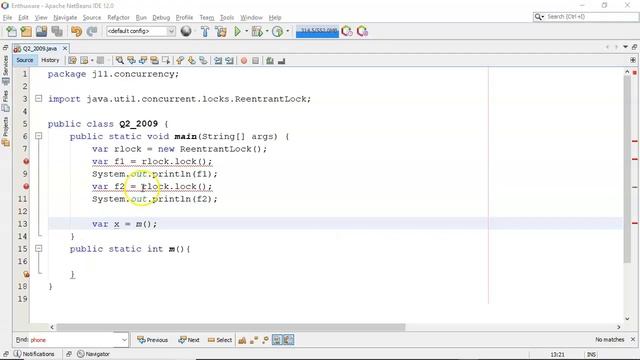
Task: Open the Navigator panel in the status bar
Action: pos(93,354)
